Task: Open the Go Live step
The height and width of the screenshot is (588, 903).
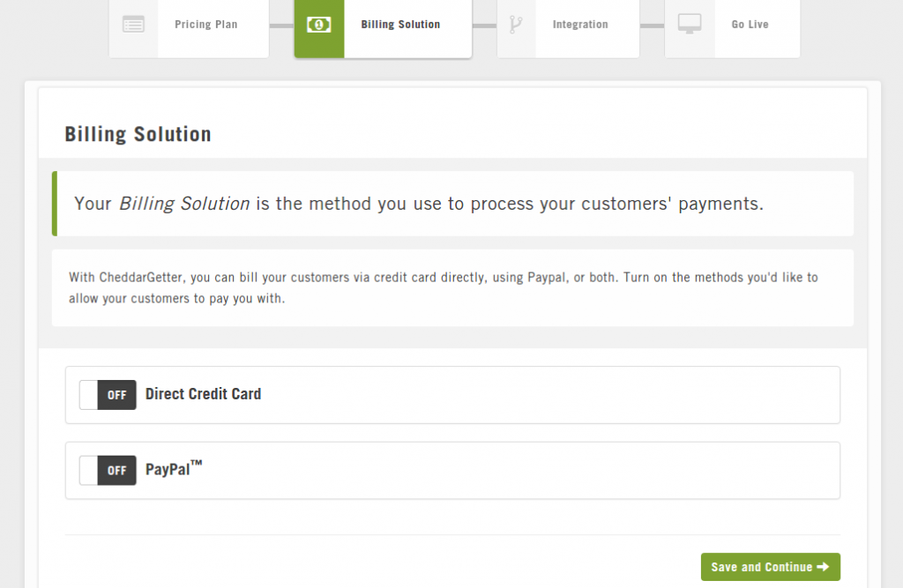Action: point(749,24)
